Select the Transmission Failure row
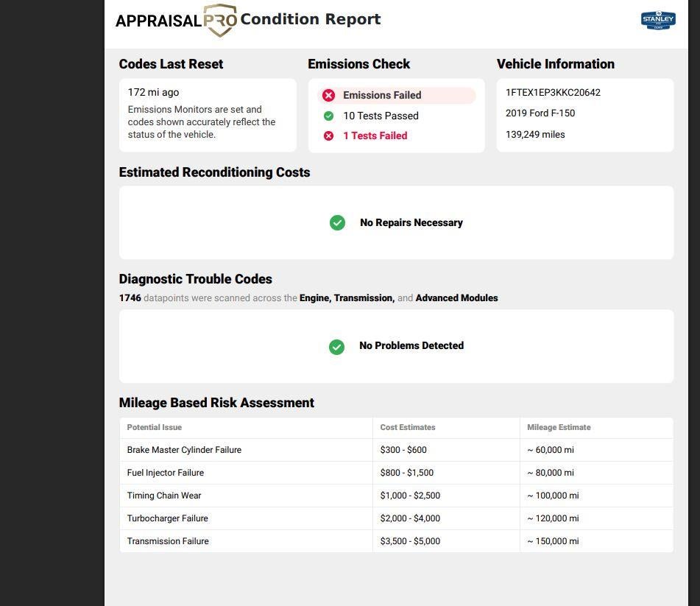The image size is (700, 606). [397, 540]
